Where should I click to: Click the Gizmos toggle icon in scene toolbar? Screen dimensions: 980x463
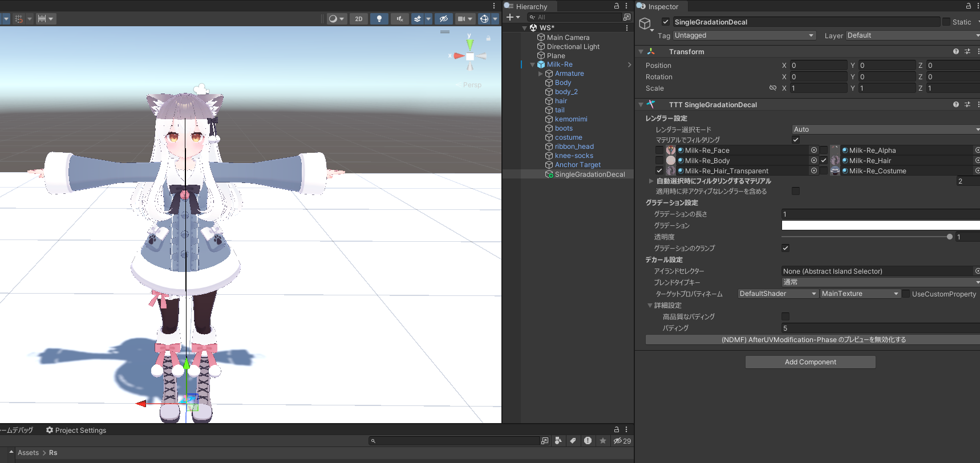pos(484,19)
